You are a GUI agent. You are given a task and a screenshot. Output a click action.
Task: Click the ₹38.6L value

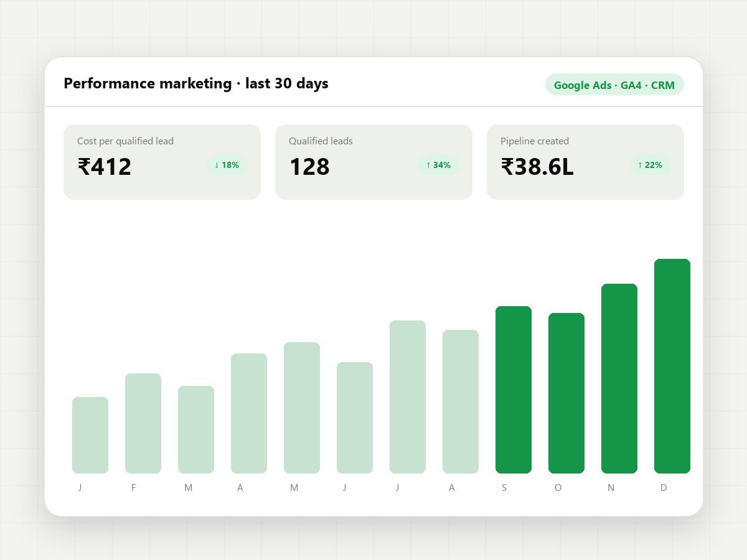coord(537,167)
